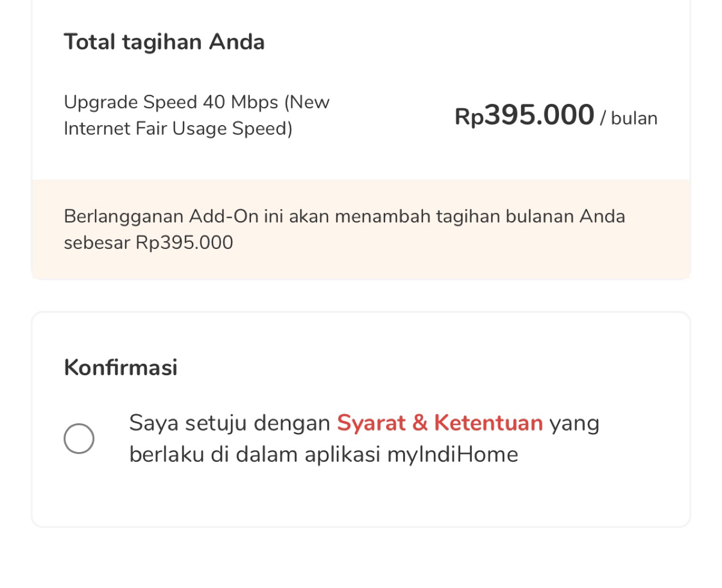The height and width of the screenshot is (588, 722).
Task: Click the red Syarat & Ketentuan text
Action: 441,423
